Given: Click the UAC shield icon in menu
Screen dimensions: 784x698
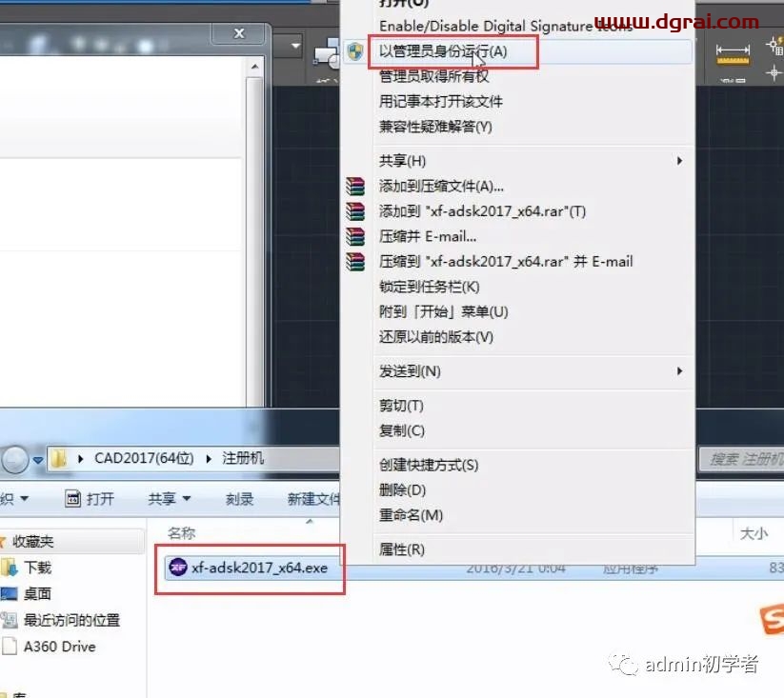Looking at the screenshot, I should pos(355,51).
